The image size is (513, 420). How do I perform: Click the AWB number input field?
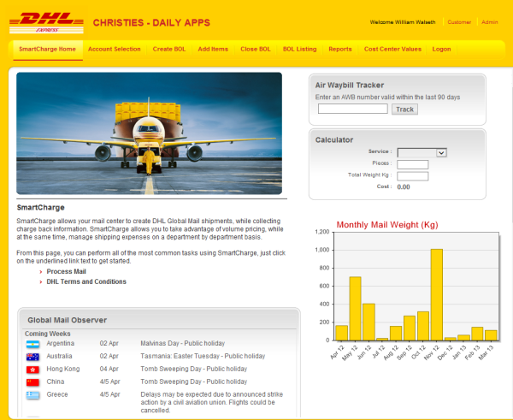click(x=353, y=109)
